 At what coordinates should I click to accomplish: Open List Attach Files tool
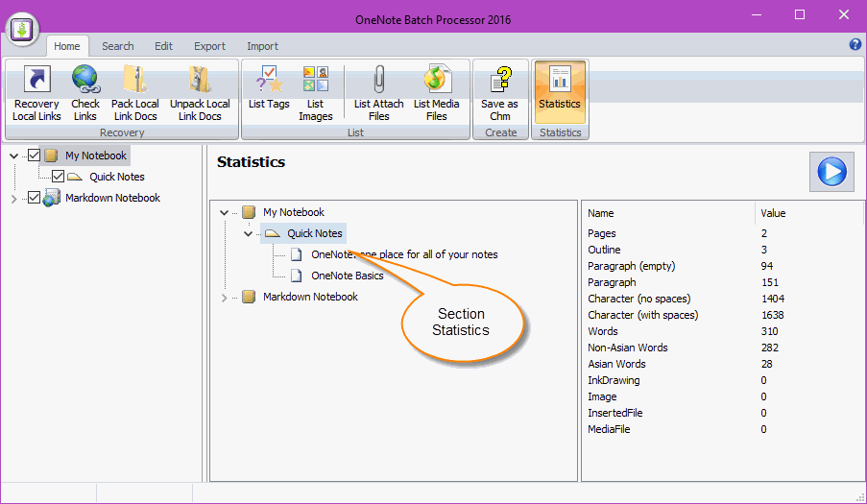click(x=378, y=93)
